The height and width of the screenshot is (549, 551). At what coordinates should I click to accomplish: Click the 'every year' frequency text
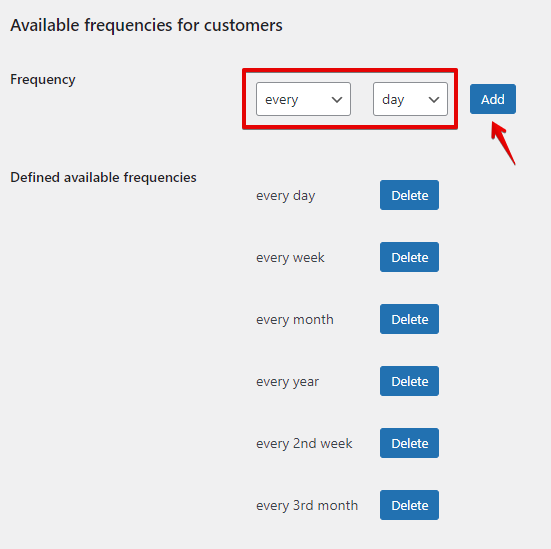point(287,382)
